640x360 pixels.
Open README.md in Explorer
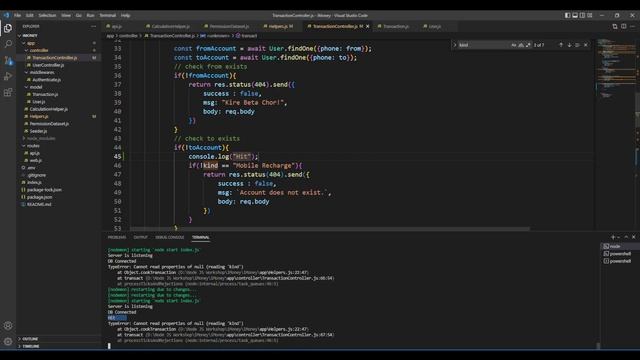tap(39, 204)
